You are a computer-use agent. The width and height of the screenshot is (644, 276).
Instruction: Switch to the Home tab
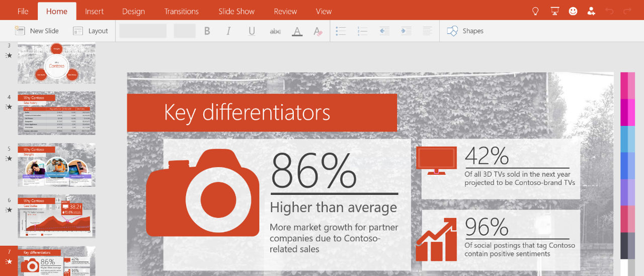pos(56,11)
